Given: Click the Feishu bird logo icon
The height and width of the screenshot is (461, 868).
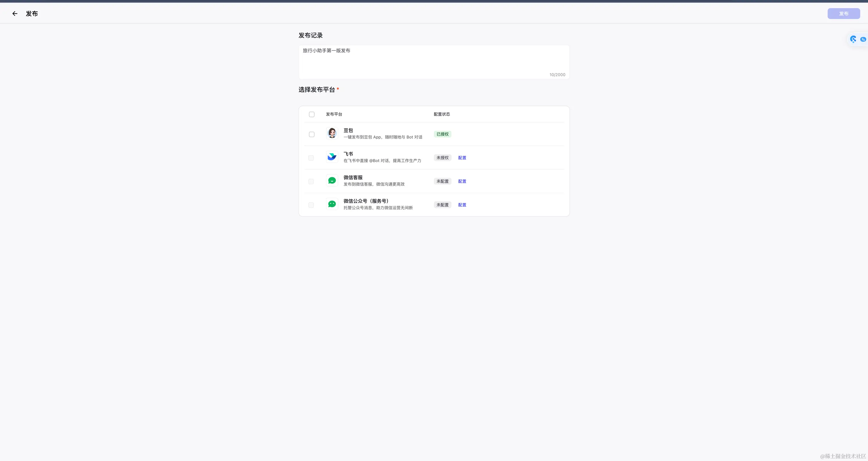Looking at the screenshot, I should (x=332, y=157).
